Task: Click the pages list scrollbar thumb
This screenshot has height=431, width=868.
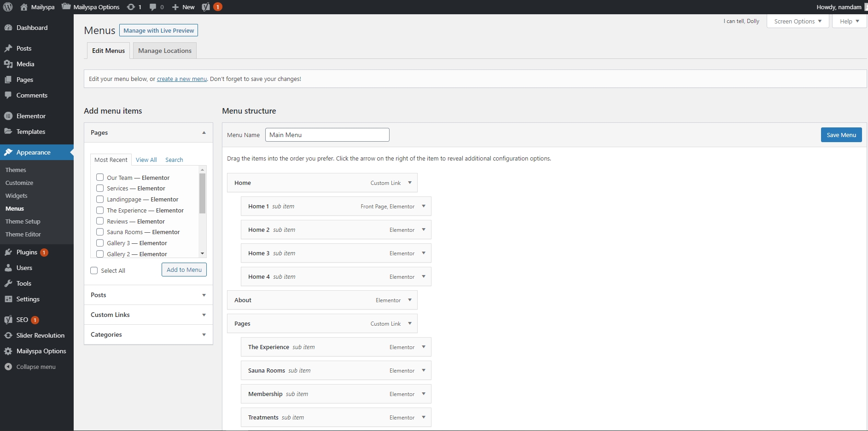Action: (202, 193)
